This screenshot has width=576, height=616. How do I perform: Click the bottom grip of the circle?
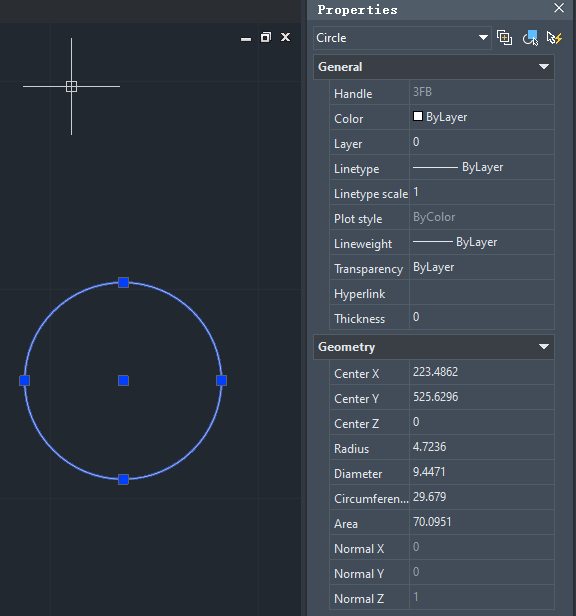pos(123,479)
